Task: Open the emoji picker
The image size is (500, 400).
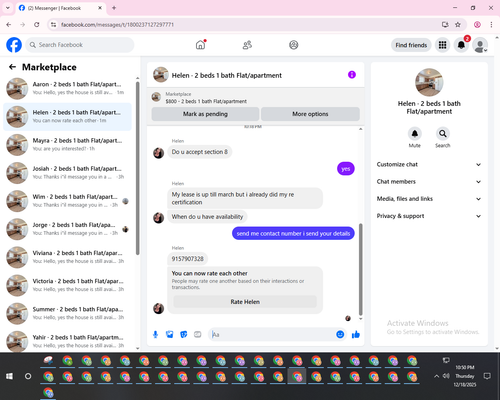Action: pyautogui.click(x=340, y=334)
